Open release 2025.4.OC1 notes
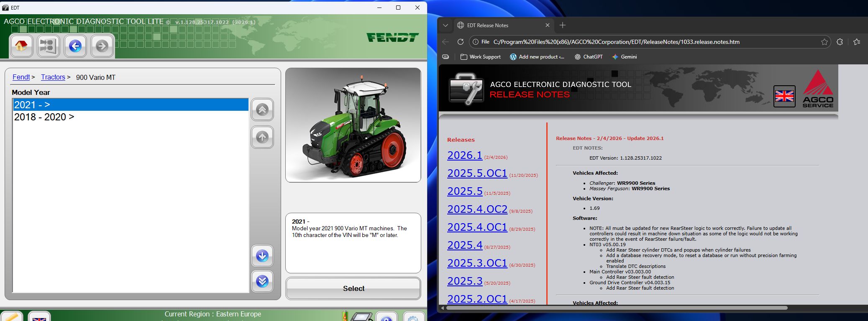 click(477, 227)
